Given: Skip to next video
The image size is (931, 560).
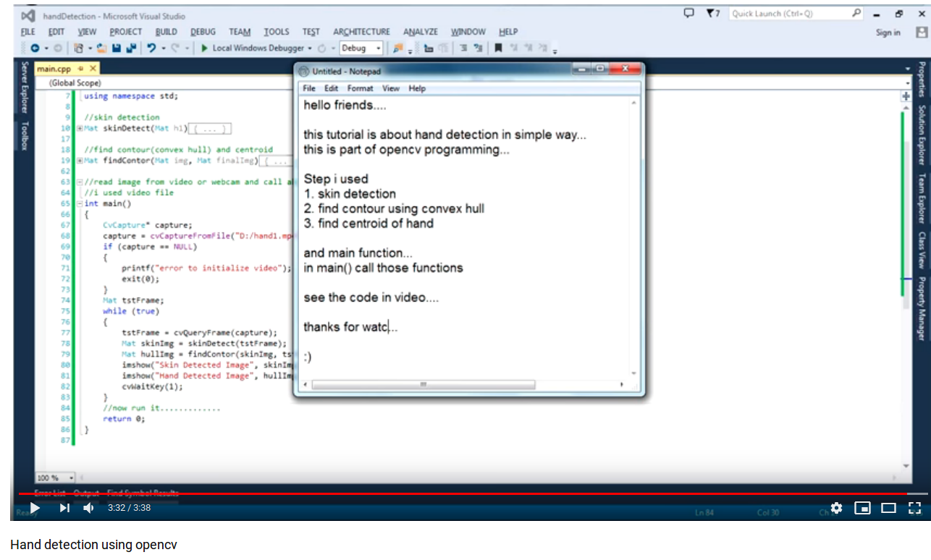Looking at the screenshot, I should (x=64, y=508).
